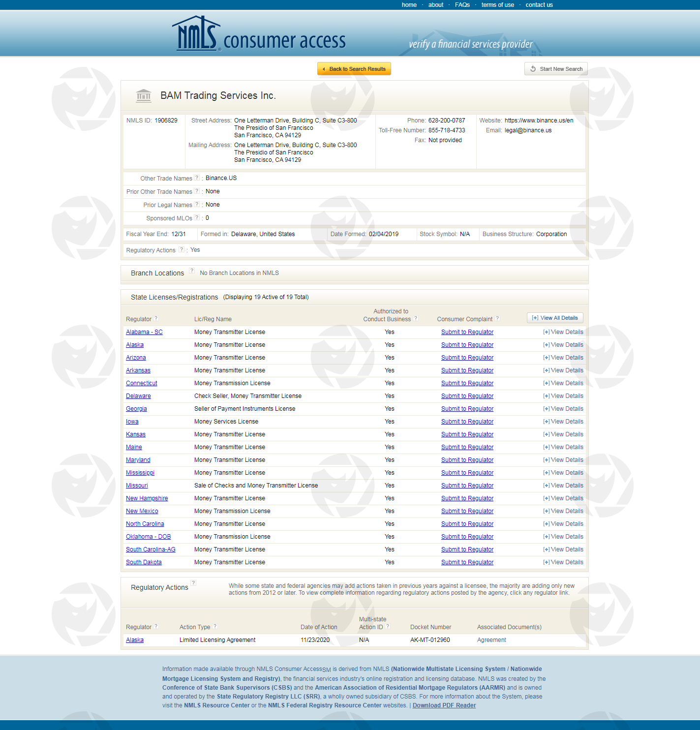Expand View Details for Georgia row
700x730 pixels.
563,409
